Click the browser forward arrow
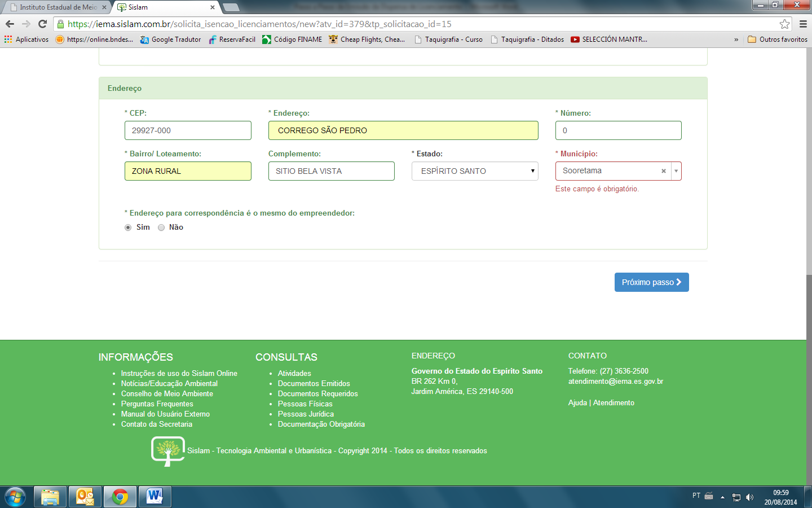The height and width of the screenshot is (508, 812). click(x=26, y=24)
